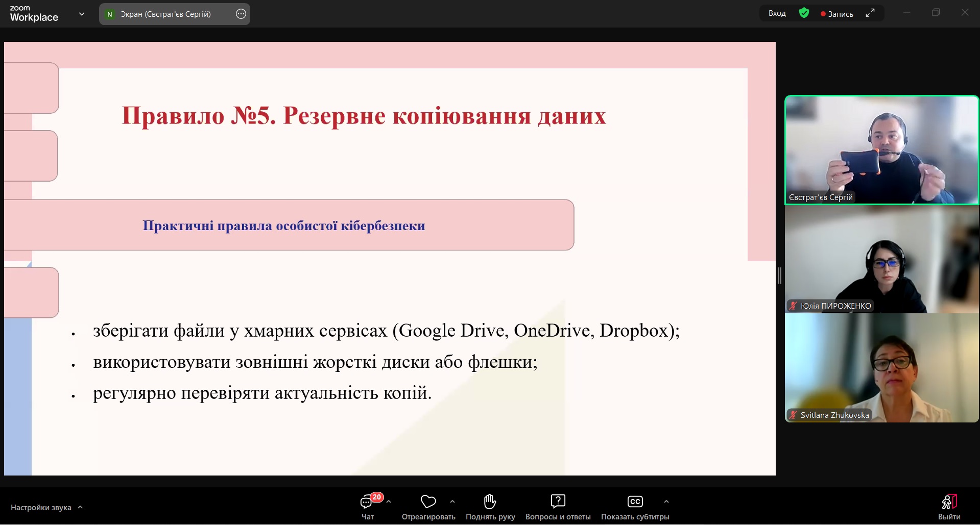Select the shared screen tab of Євстрат'єв Сергій
Image resolution: width=980 pixels, height=525 pixels.
tap(165, 14)
